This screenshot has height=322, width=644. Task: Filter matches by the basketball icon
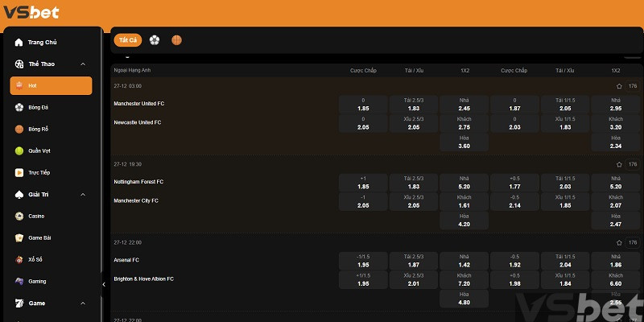[x=176, y=39]
